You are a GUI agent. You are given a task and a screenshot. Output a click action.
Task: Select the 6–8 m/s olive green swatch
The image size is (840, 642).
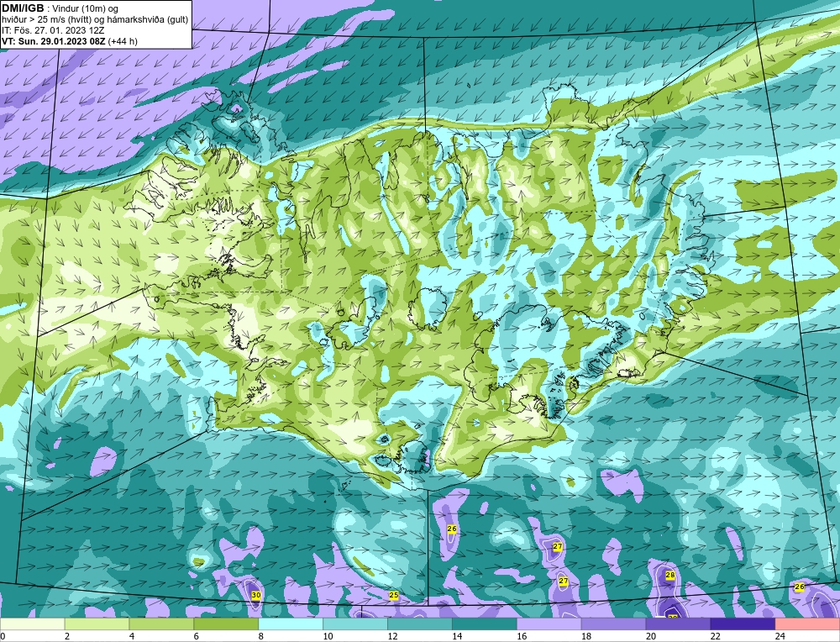tap(226, 624)
